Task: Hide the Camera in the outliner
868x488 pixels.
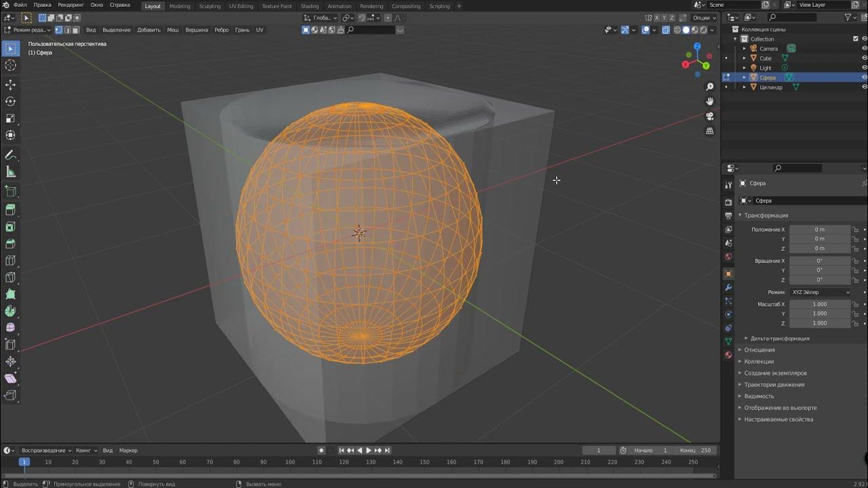Action: [864, 49]
